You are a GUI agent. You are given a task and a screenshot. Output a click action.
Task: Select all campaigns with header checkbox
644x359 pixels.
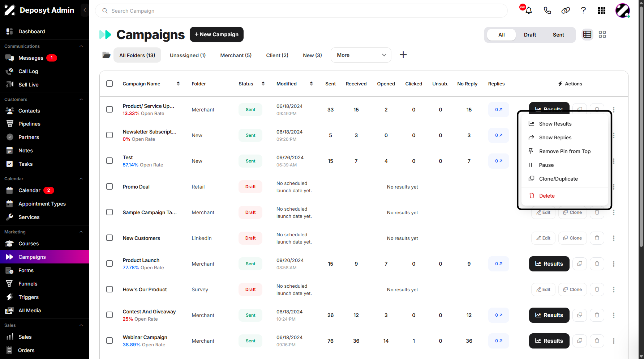coord(110,84)
